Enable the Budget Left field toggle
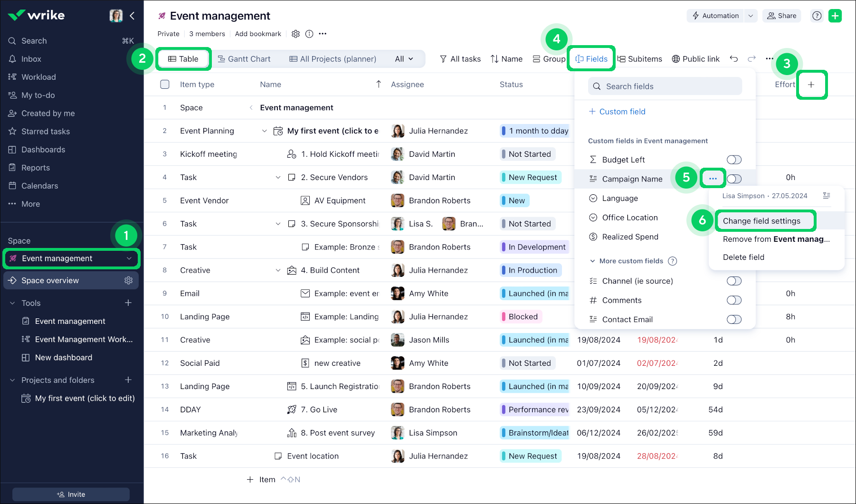The width and height of the screenshot is (856, 504). [x=733, y=160]
